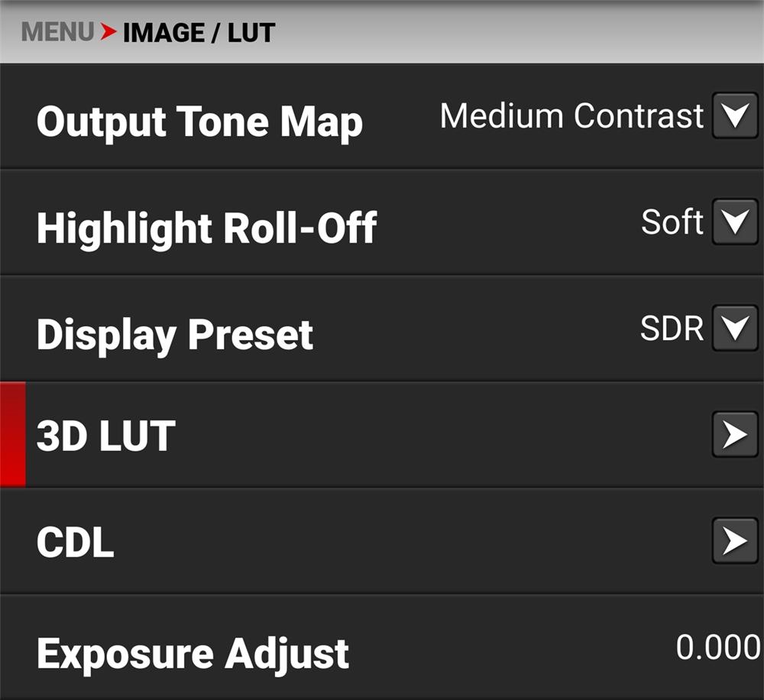Enter the CDL submenu arrow
Viewport: 764px width, 700px height.
coord(734,541)
